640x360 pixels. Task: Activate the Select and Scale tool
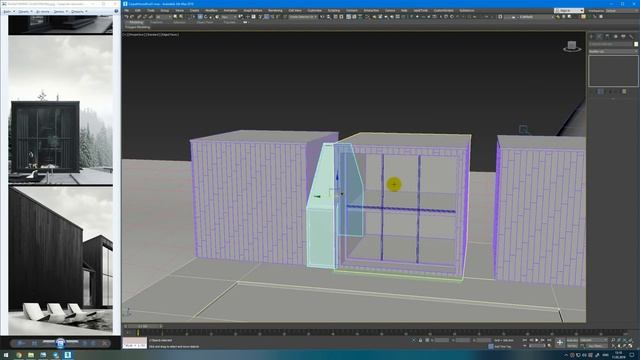click(x=211, y=17)
